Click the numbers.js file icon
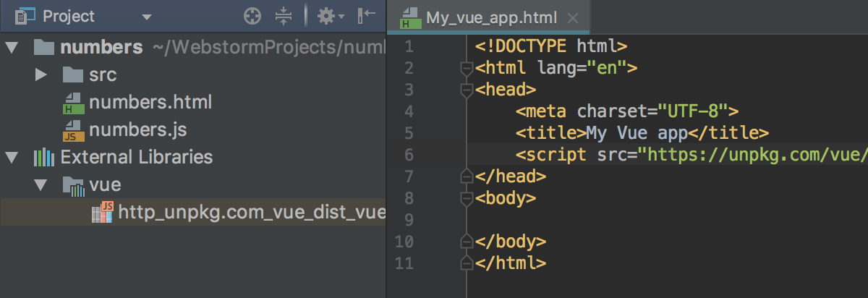Screen dimensions: 868x298 [x=74, y=130]
